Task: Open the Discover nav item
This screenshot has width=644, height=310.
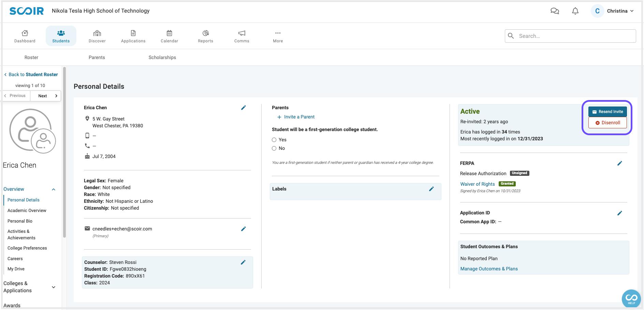Action: point(97,36)
